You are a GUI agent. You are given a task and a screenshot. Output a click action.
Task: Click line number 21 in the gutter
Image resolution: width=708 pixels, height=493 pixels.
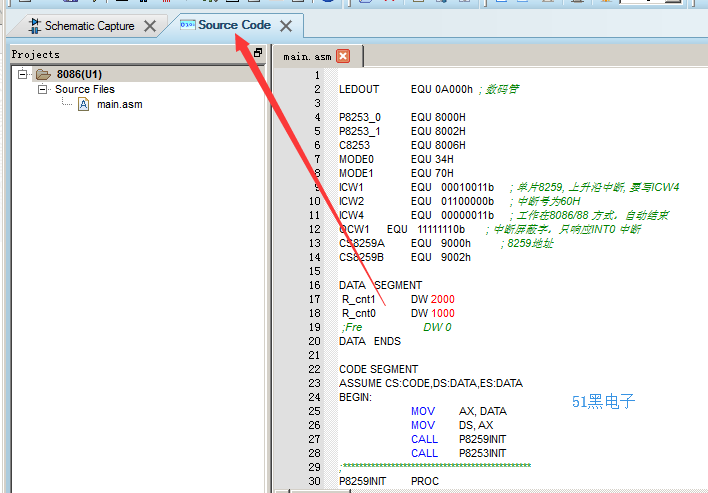pos(314,355)
